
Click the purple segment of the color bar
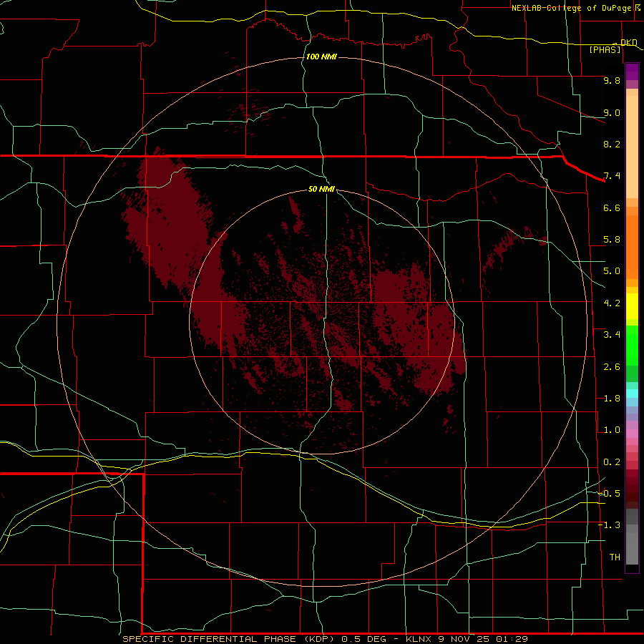(632, 72)
